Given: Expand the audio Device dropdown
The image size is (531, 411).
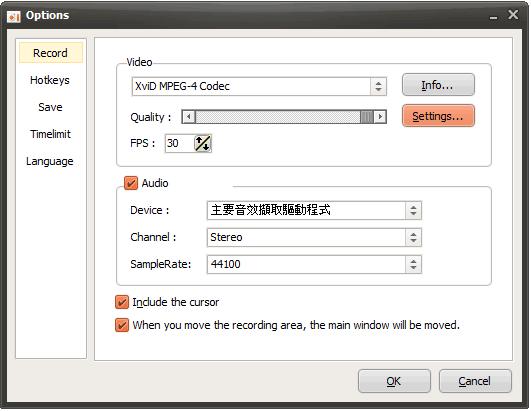Looking at the screenshot, I should 314,211.
